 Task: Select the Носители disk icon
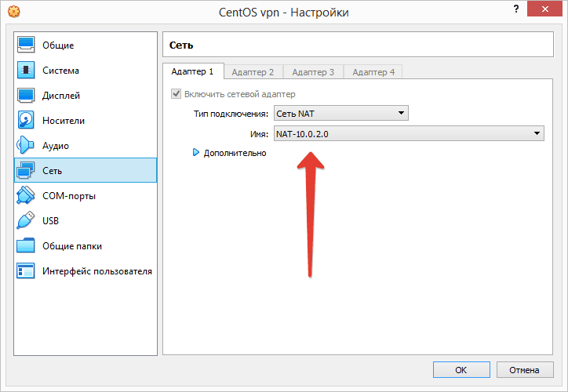(x=27, y=121)
